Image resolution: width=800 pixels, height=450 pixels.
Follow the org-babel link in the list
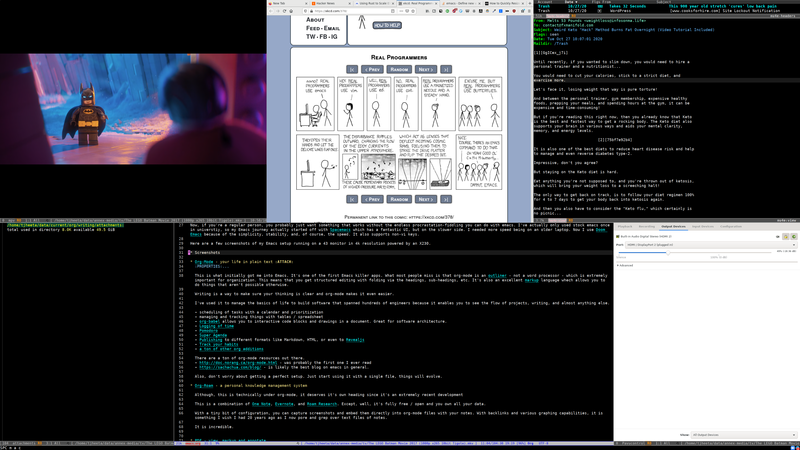click(209, 321)
